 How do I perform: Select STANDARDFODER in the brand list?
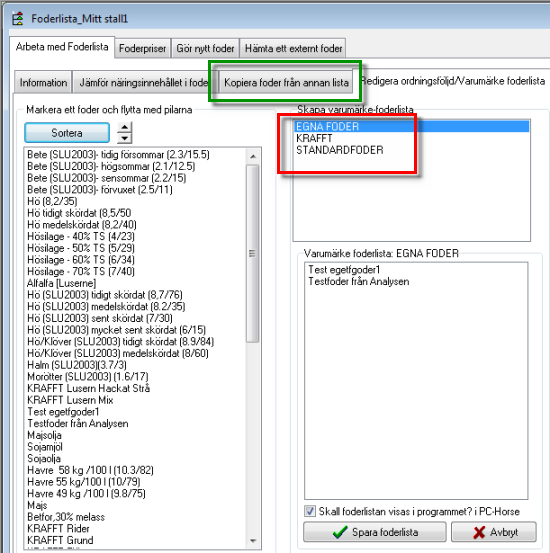coord(340,150)
